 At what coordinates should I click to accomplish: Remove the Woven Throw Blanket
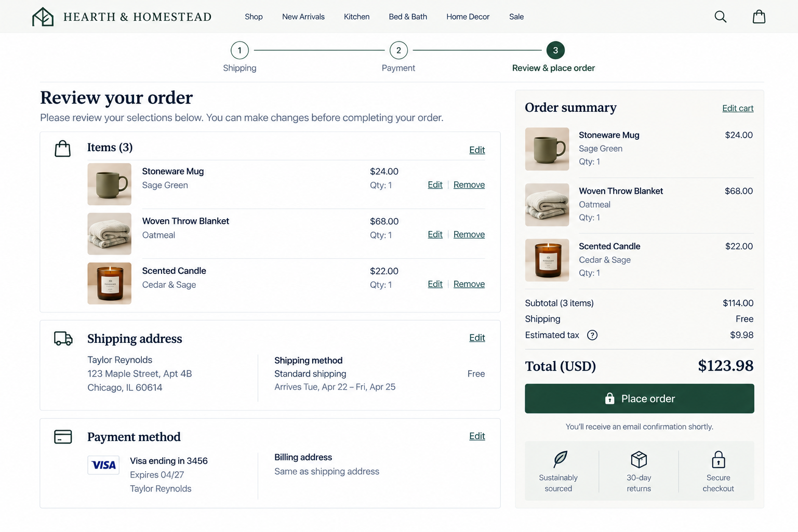click(469, 234)
